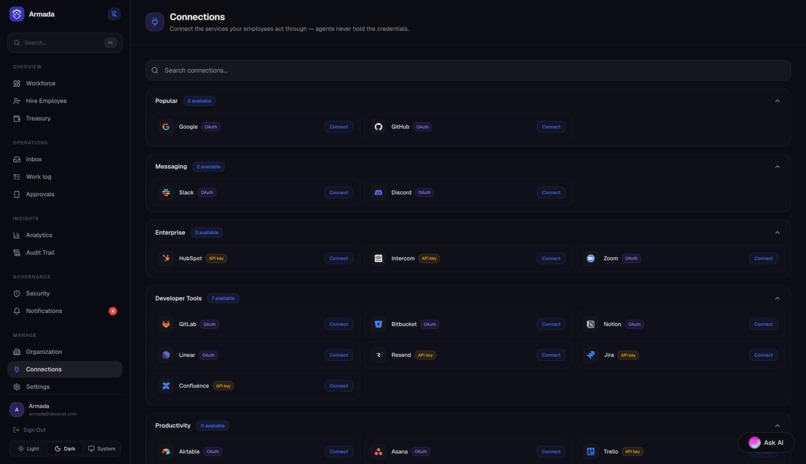Click the Ask AI button
The image size is (806, 464).
click(766, 442)
